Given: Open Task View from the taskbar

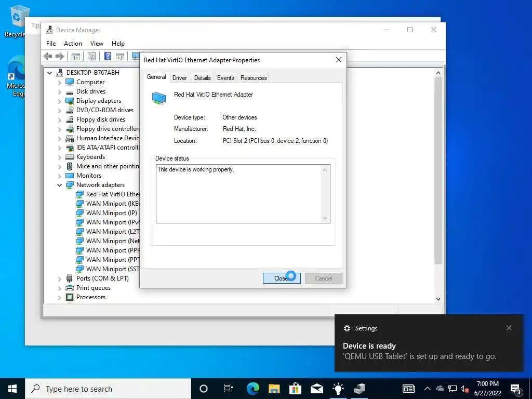Looking at the screenshot, I should point(229,389).
